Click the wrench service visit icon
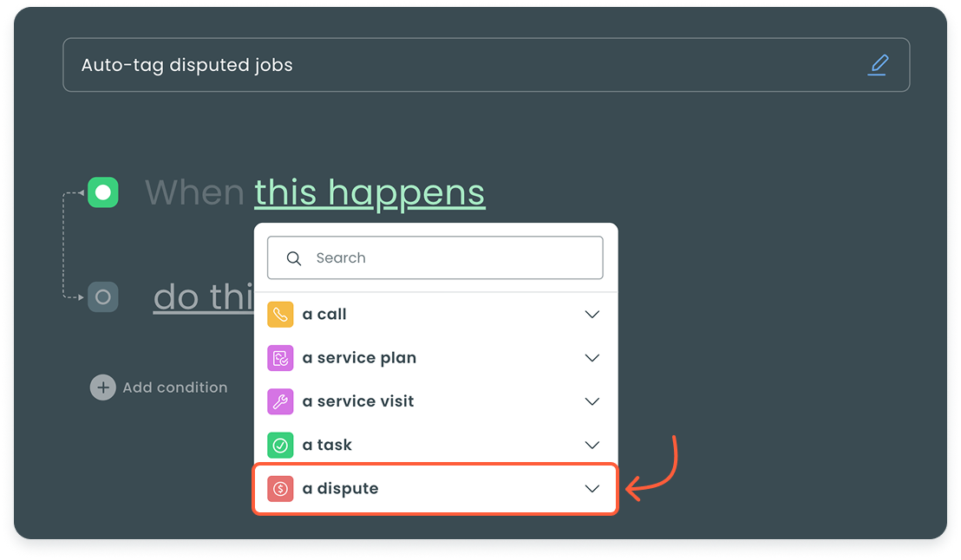The width and height of the screenshot is (961, 560). click(x=280, y=401)
